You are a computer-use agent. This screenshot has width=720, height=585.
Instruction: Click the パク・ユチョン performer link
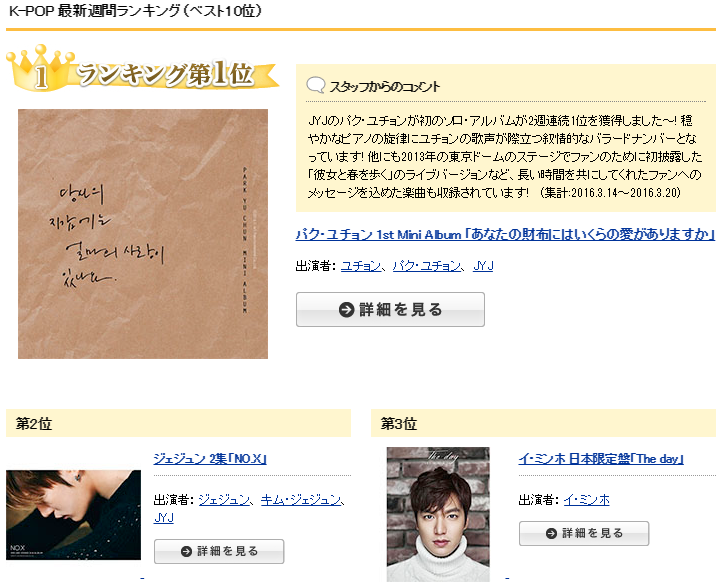coord(427,266)
